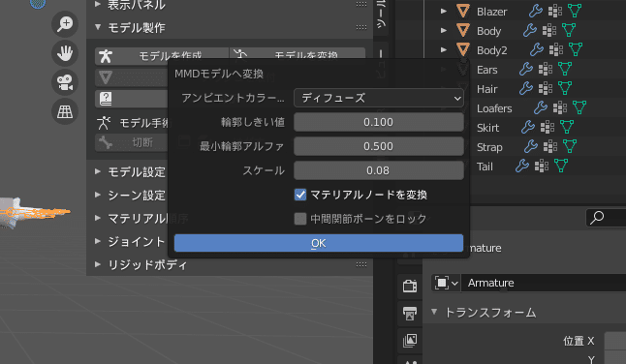
Task: Click the Strap vertex groups icon
Action: [x=550, y=146]
